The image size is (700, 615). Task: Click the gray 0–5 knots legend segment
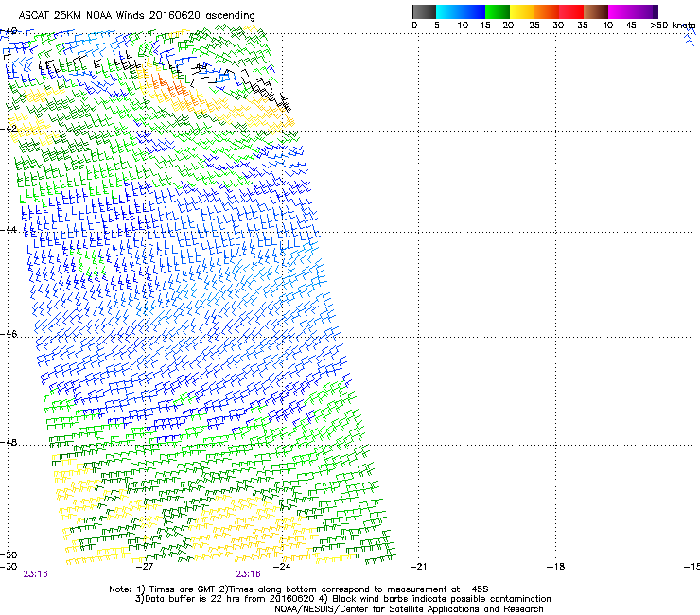tap(424, 11)
